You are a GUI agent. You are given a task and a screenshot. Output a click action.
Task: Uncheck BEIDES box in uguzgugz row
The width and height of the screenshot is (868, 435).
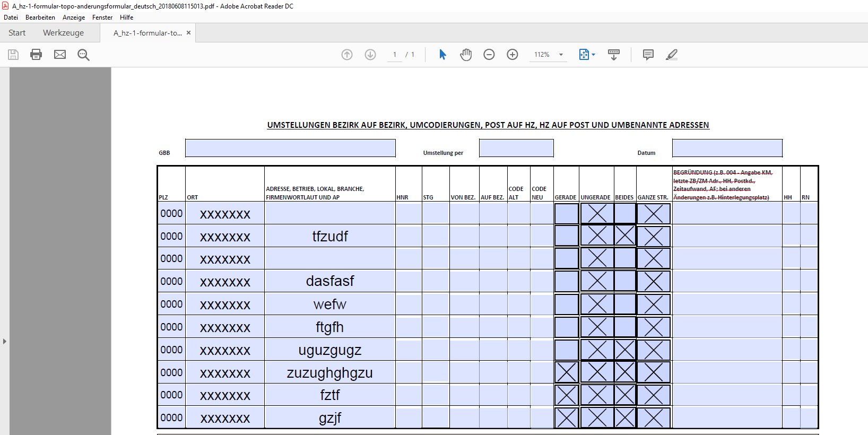(x=625, y=350)
